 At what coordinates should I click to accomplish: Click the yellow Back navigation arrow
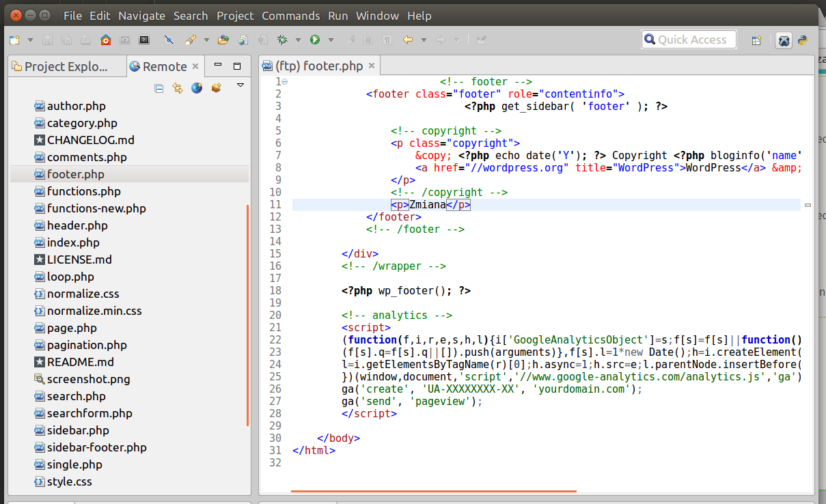click(408, 40)
